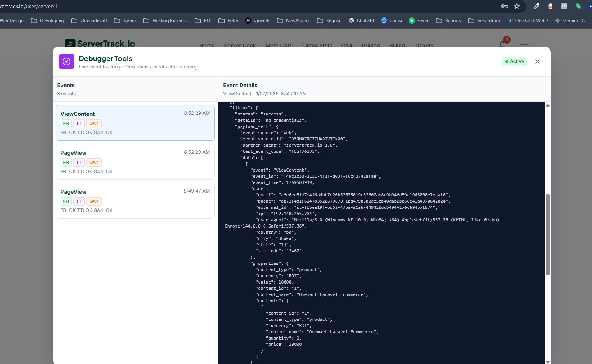
Task: Click FB tag on the 8:49:47 PageView event
Action: (x=66, y=201)
